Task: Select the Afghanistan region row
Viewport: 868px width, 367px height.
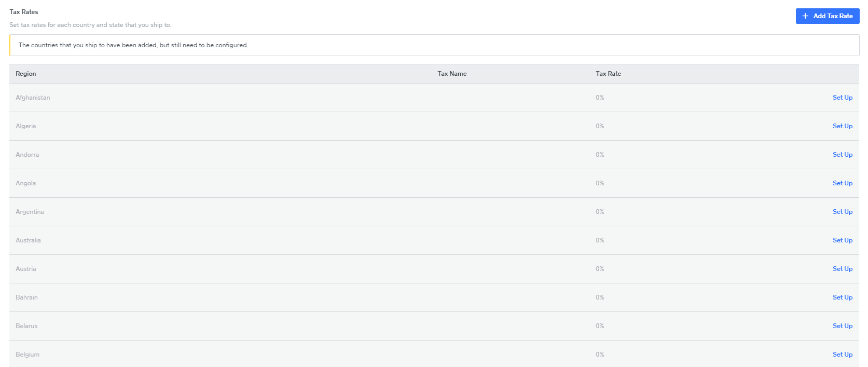Action: [33, 98]
